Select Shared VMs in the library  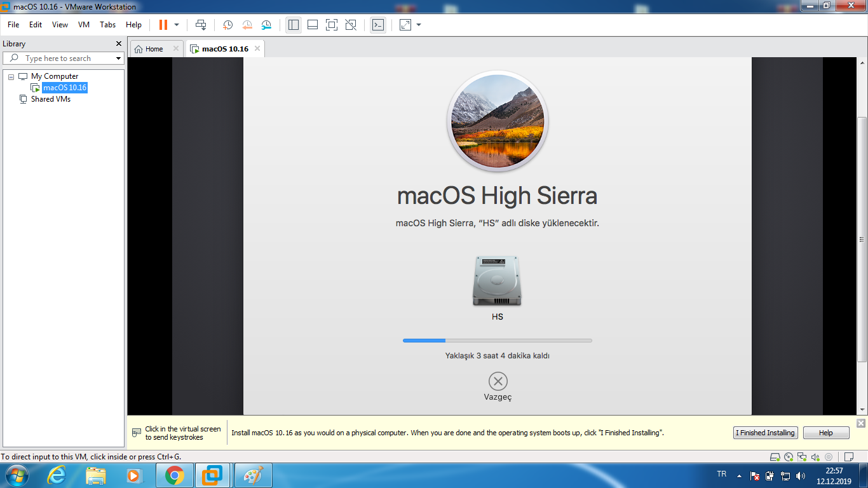pyautogui.click(x=50, y=99)
